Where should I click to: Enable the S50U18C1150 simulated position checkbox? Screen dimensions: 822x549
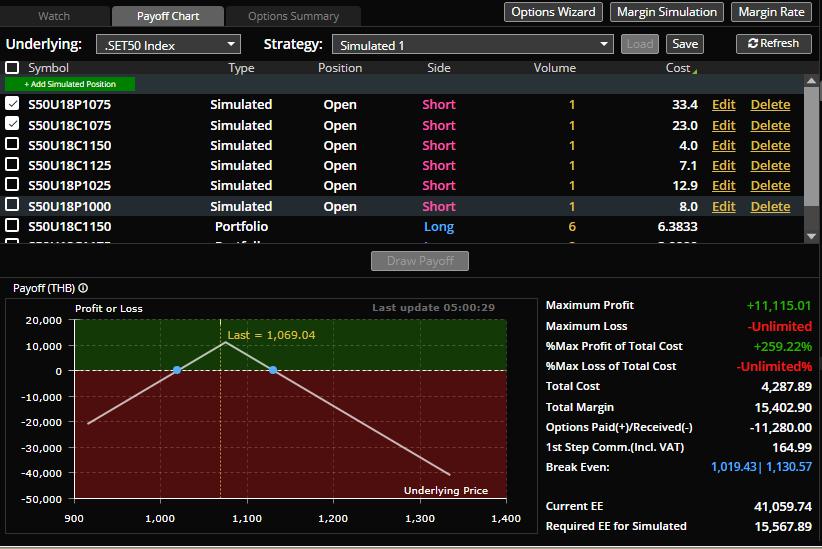(12, 145)
